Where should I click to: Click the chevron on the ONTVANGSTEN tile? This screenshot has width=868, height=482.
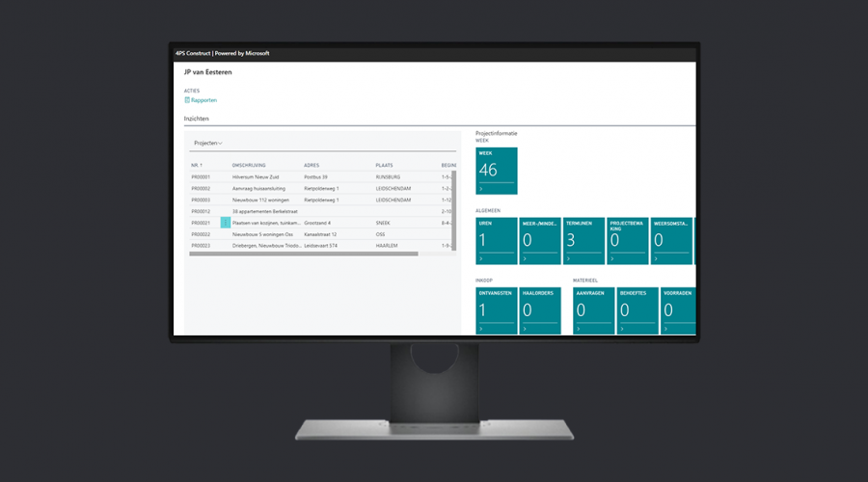click(x=481, y=329)
